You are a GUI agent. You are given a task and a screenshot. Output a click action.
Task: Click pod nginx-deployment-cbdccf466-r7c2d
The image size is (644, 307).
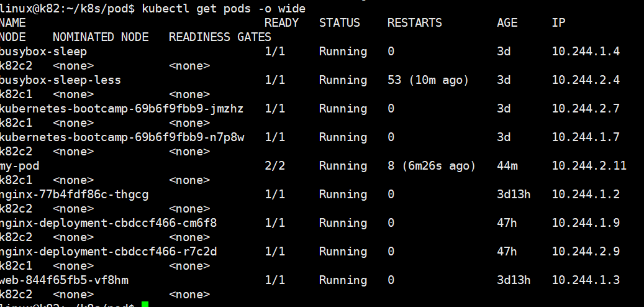coord(109,252)
